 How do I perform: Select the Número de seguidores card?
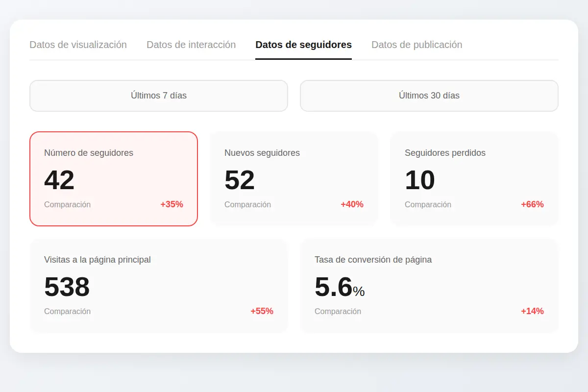coord(113,178)
